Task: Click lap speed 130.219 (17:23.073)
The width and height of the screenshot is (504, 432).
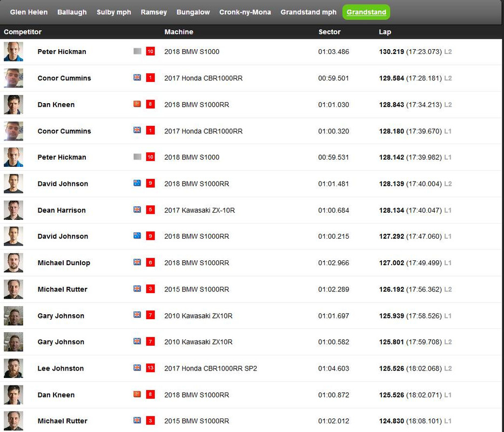Action: pos(411,52)
